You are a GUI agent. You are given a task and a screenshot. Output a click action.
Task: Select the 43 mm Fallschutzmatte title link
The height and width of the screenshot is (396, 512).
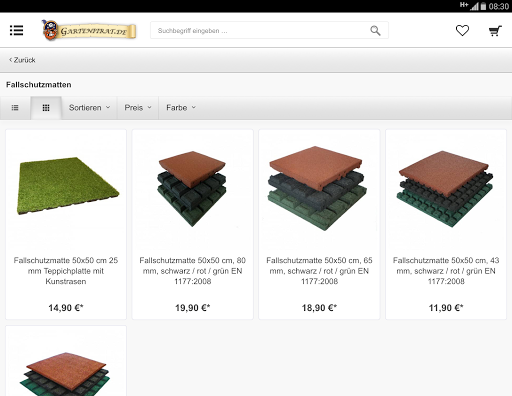446,271
